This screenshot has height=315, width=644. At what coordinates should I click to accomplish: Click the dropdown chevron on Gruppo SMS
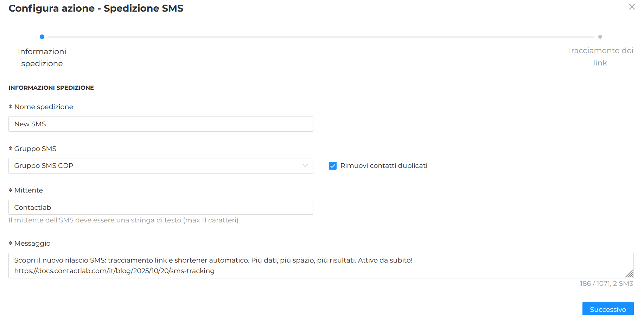pyautogui.click(x=305, y=165)
